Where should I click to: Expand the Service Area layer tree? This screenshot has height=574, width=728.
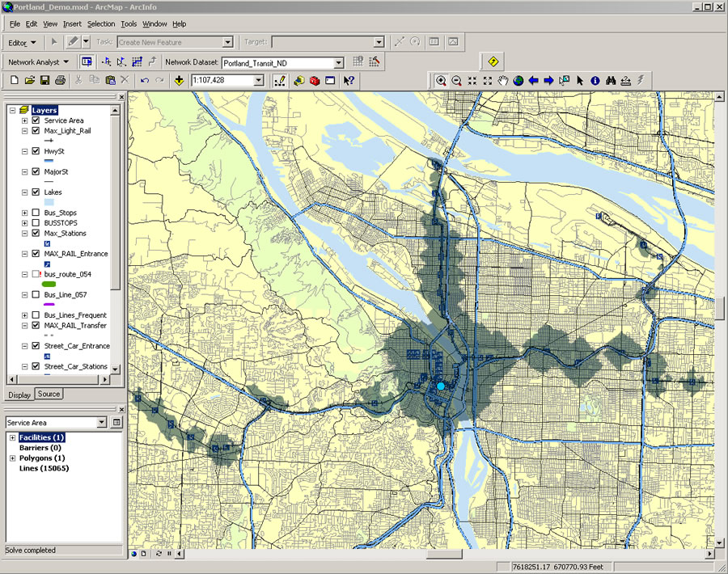(x=24, y=120)
